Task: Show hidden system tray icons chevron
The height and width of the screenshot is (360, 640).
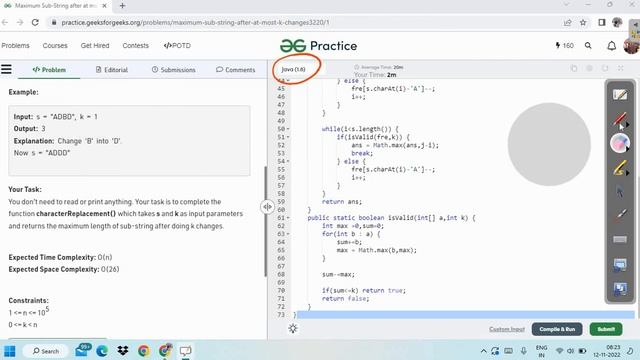Action: [484, 351]
